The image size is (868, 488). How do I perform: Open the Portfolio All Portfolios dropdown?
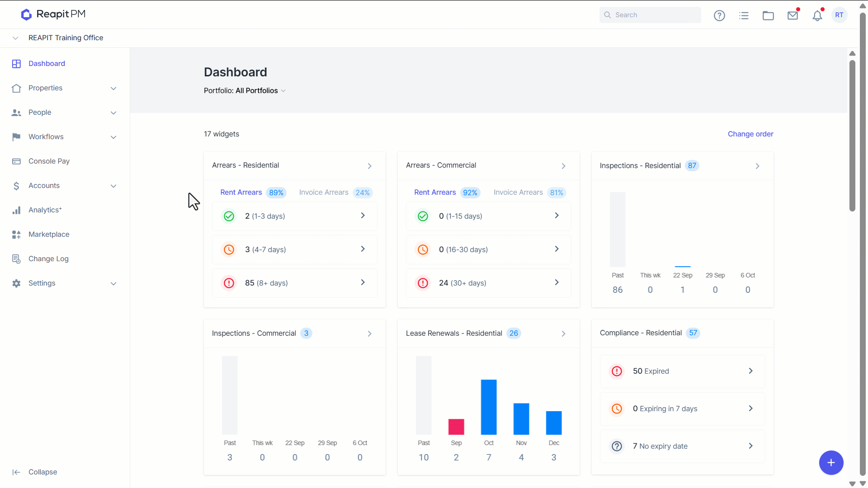pyautogui.click(x=245, y=91)
